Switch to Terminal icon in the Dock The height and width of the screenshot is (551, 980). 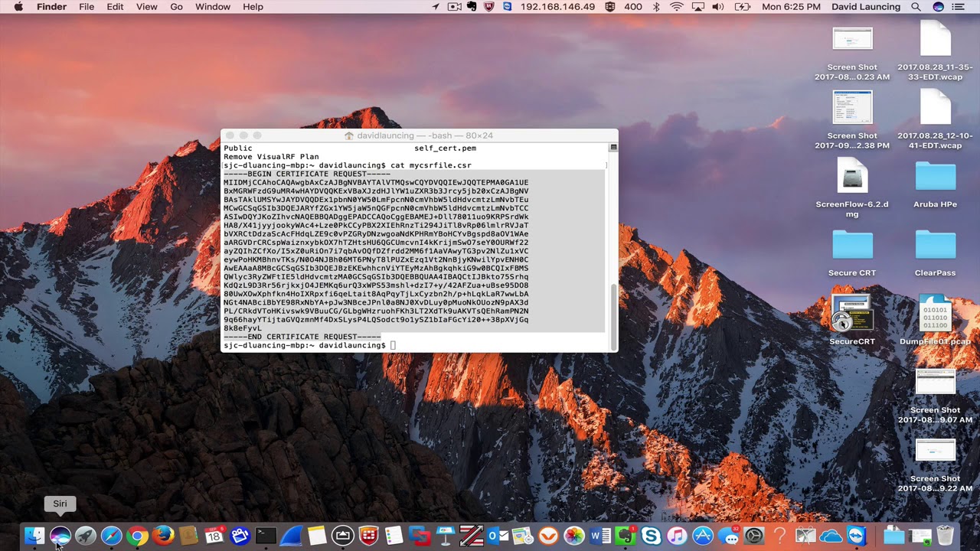pos(266,536)
